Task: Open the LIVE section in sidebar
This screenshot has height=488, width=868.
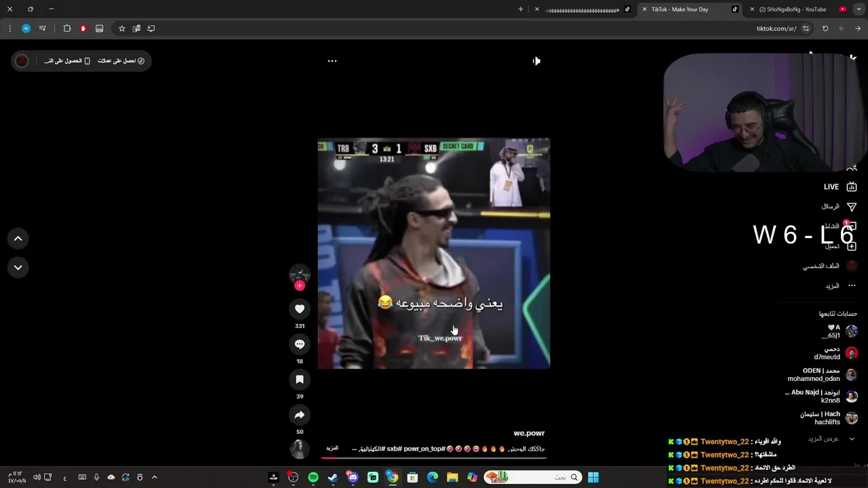Action: pos(840,186)
